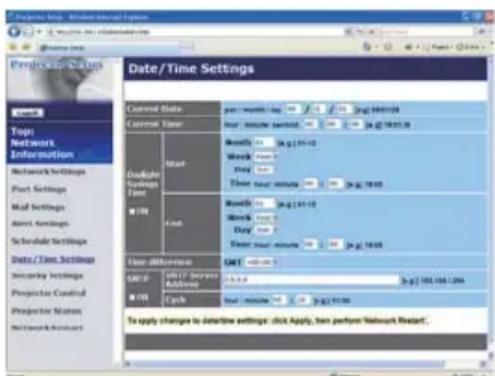Click Network Restart in the sidebar
This screenshot has width=495, height=376.
(47, 328)
